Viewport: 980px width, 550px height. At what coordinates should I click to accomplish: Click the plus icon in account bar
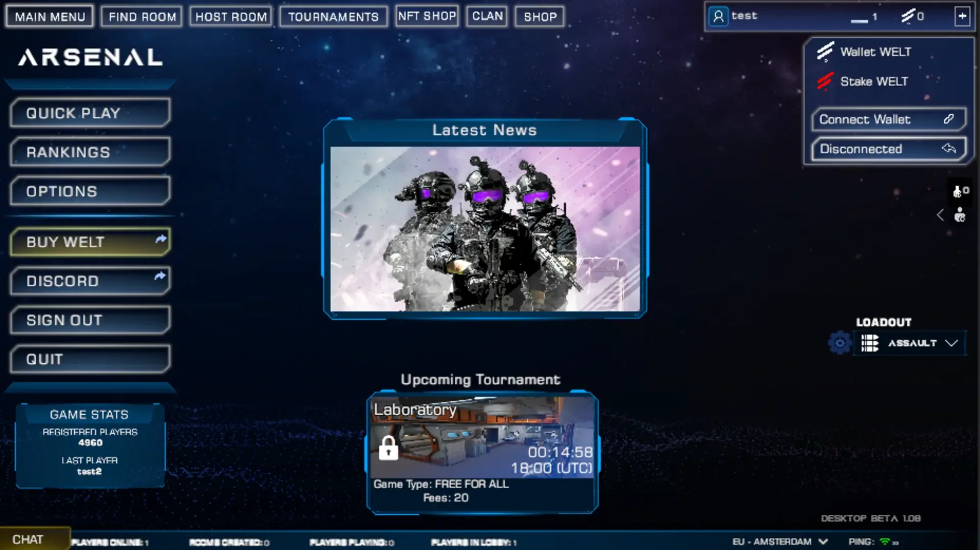pos(962,16)
